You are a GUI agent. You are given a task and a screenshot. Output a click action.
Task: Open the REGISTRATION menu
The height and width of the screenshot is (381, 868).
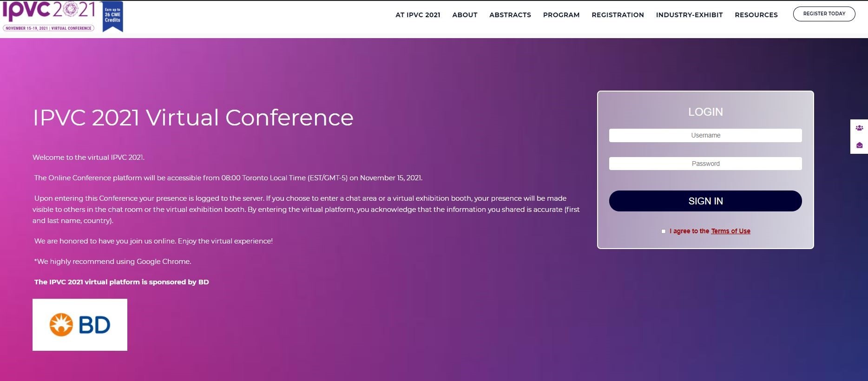tap(618, 15)
